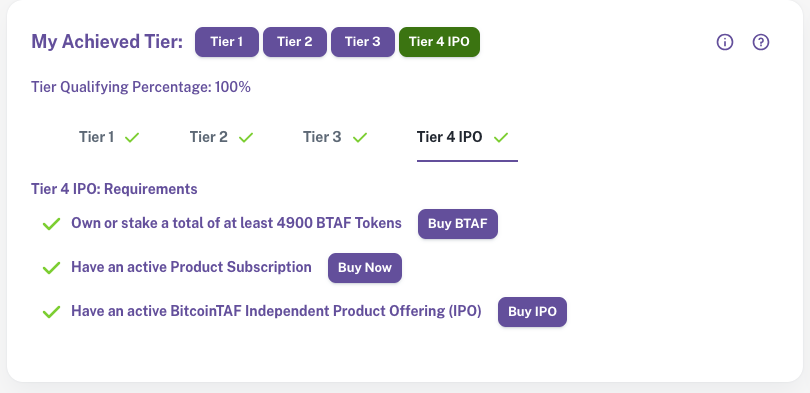The image size is (810, 393).
Task: Click the green checkmark beside Tier 2 tab
Action: pyautogui.click(x=246, y=137)
